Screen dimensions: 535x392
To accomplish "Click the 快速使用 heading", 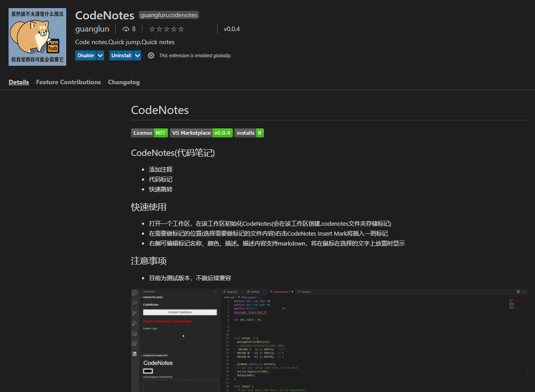I will (x=149, y=207).
